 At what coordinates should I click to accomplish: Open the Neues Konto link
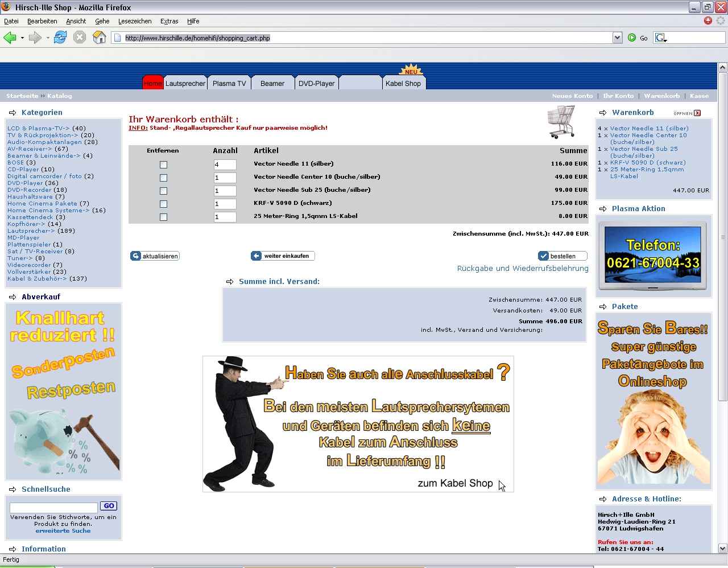(572, 96)
